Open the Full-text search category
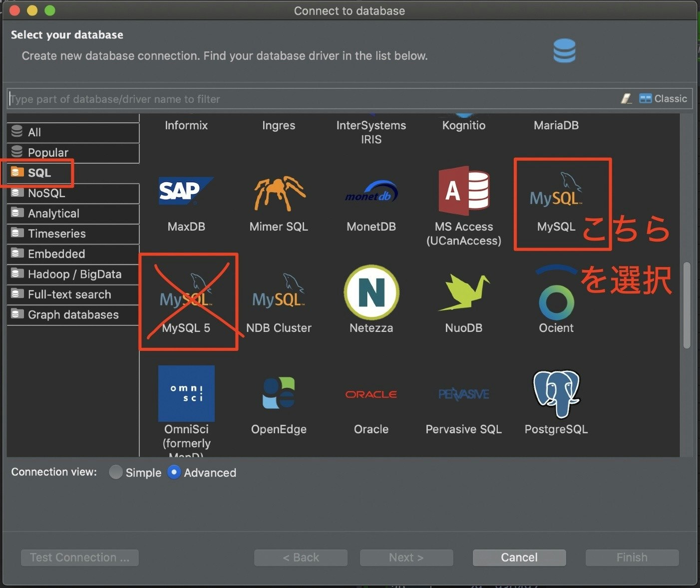700x588 pixels. click(x=73, y=294)
